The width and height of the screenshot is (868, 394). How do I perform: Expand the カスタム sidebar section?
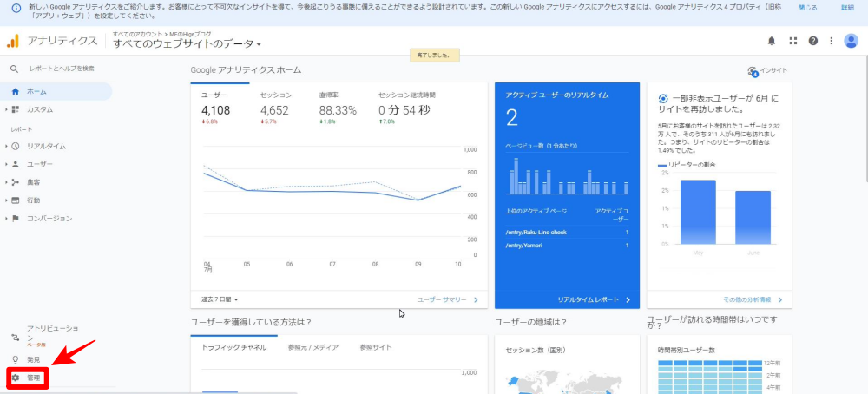tap(6, 109)
